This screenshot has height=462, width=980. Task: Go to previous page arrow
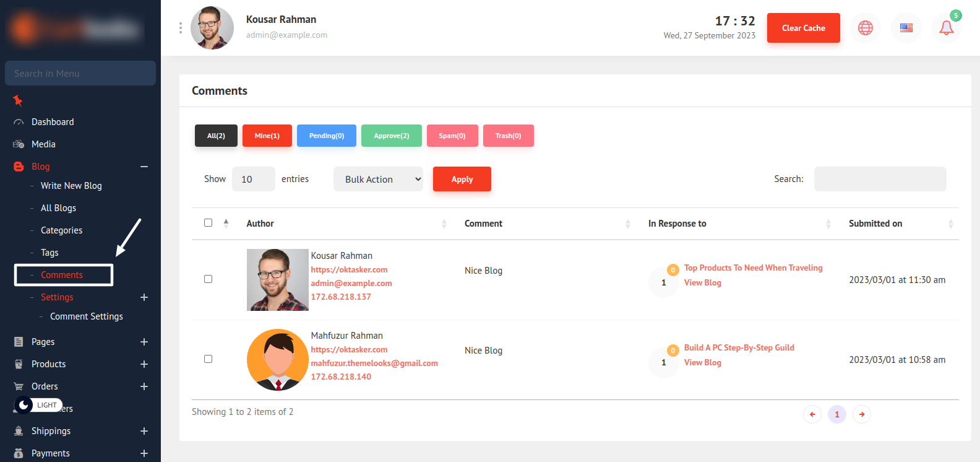click(812, 414)
